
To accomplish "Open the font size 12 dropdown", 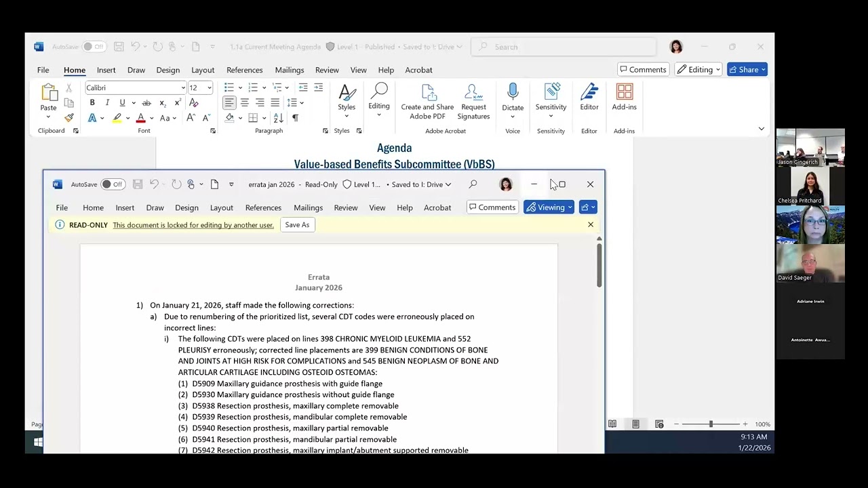I will pyautogui.click(x=210, y=88).
